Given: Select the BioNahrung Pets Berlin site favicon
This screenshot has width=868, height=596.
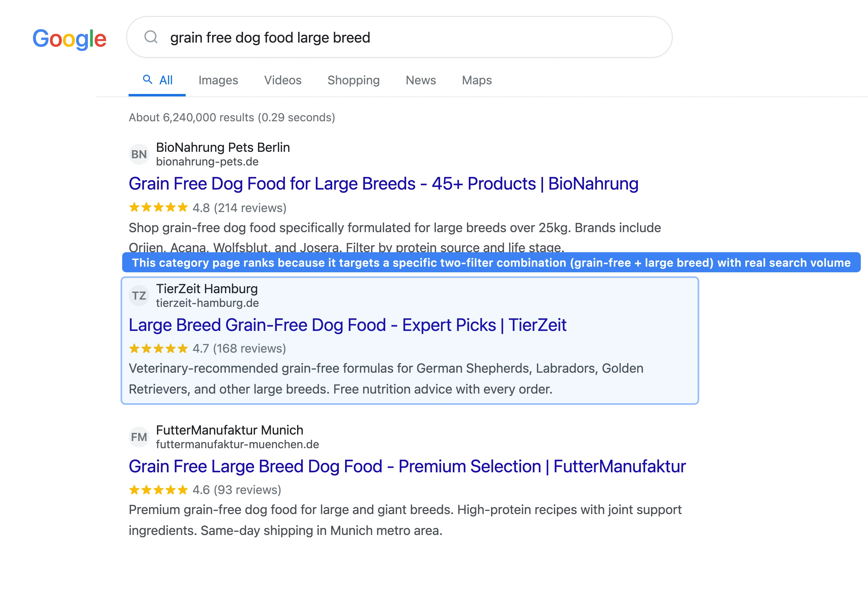Looking at the screenshot, I should (x=139, y=154).
